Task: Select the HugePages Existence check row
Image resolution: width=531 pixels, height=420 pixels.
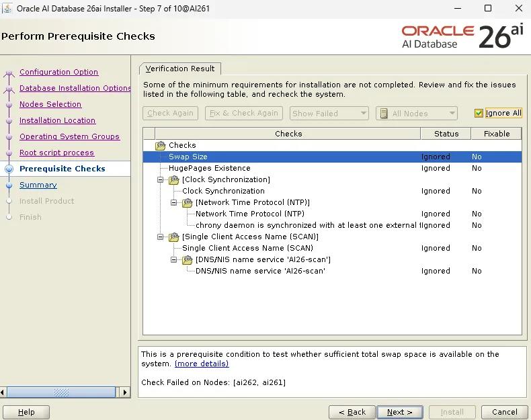Action: pos(332,168)
